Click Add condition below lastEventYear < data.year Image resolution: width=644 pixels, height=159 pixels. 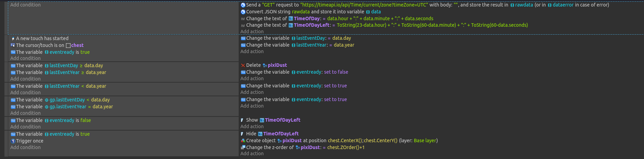25,93
